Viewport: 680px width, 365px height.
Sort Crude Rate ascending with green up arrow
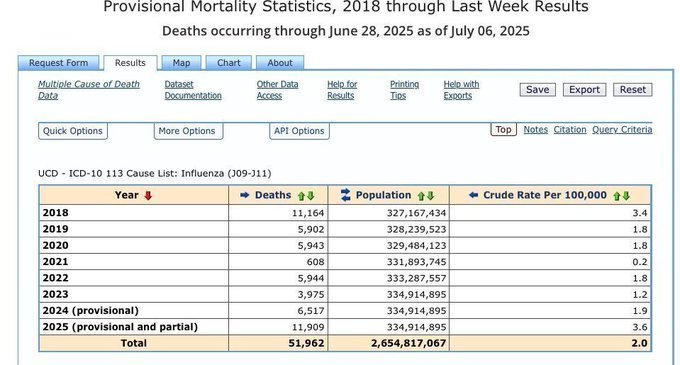pos(617,196)
